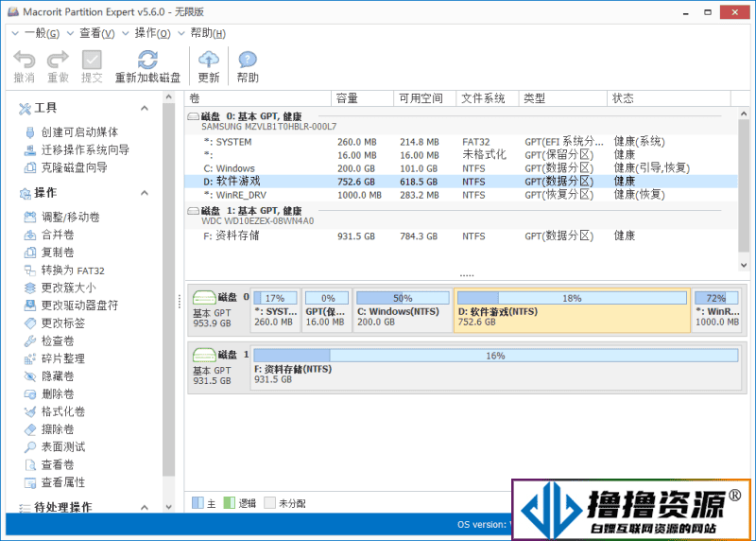Click GPT reserved 16.00 MB block in disk map
The image size is (756, 541).
[x=326, y=310]
